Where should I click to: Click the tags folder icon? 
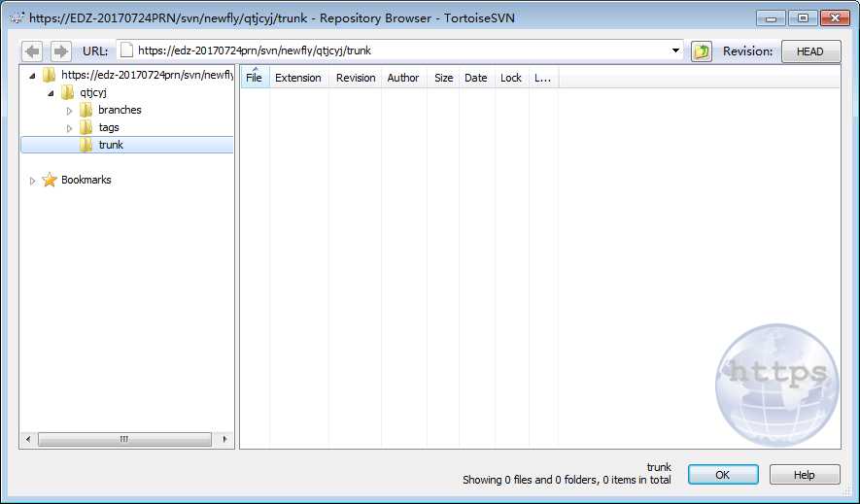coord(86,127)
